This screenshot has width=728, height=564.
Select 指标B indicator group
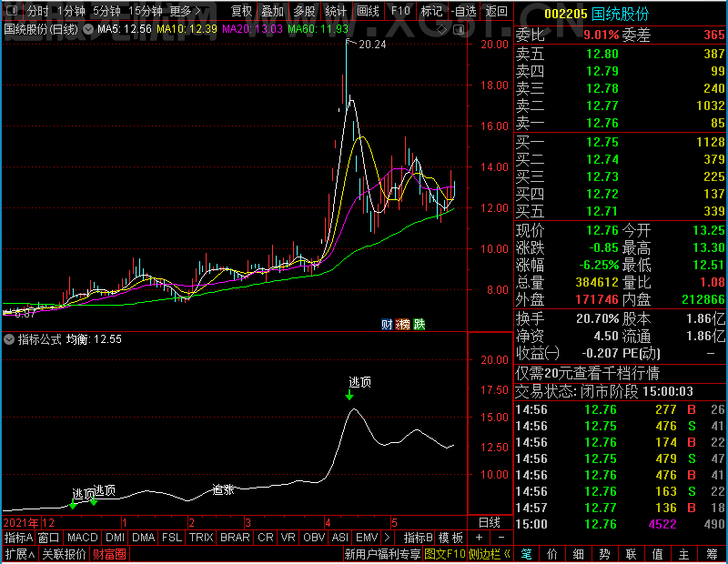pyautogui.click(x=419, y=538)
